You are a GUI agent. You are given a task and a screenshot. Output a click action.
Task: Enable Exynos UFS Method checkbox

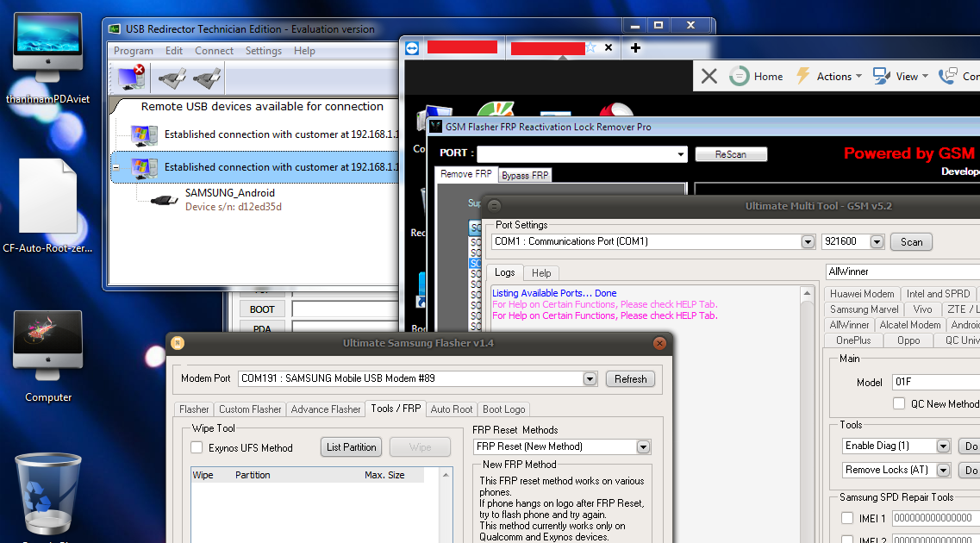click(x=197, y=448)
